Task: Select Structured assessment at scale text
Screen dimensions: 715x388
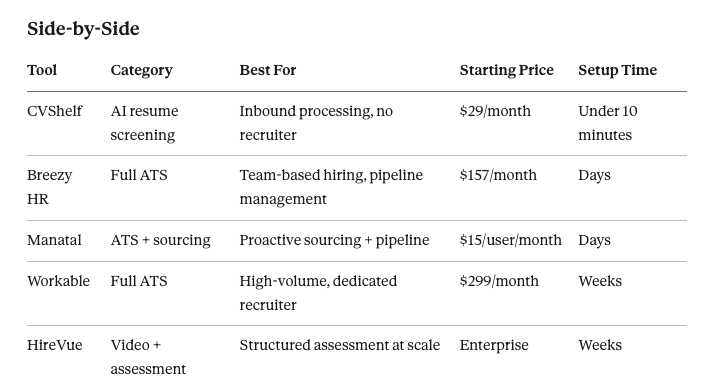Action: point(340,345)
